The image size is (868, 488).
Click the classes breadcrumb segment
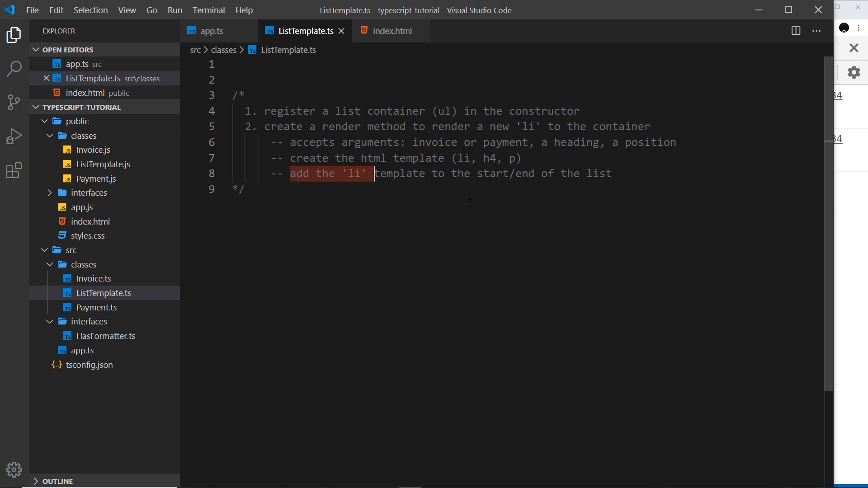tap(224, 50)
